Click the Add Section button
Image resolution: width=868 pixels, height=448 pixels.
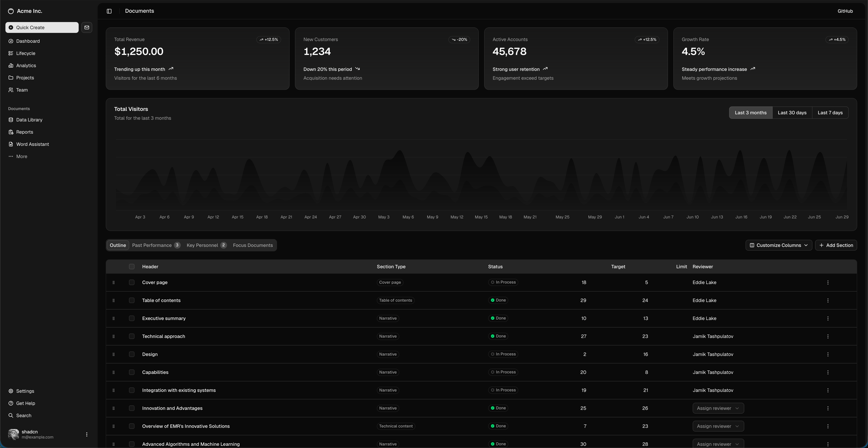pos(836,245)
